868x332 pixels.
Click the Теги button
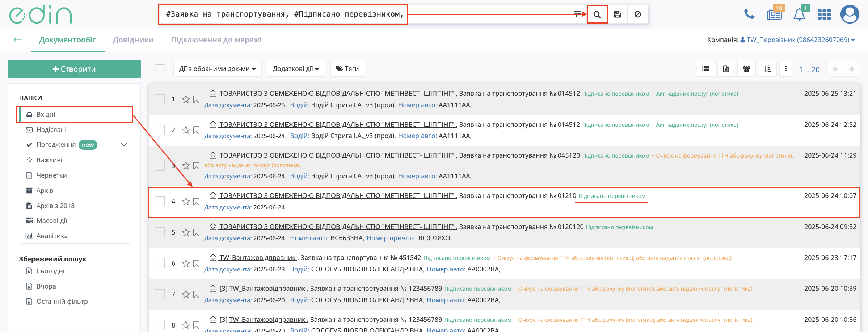(347, 69)
